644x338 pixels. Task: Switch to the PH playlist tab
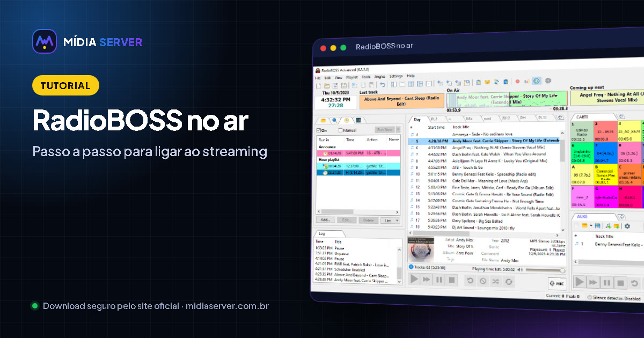[522, 117]
